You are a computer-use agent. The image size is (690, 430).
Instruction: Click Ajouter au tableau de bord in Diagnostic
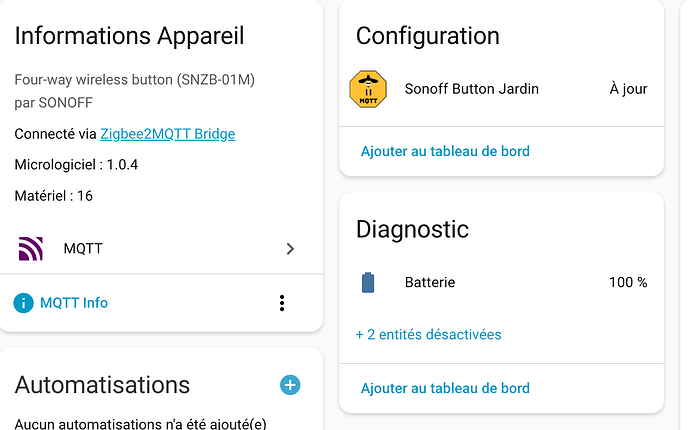(x=445, y=388)
